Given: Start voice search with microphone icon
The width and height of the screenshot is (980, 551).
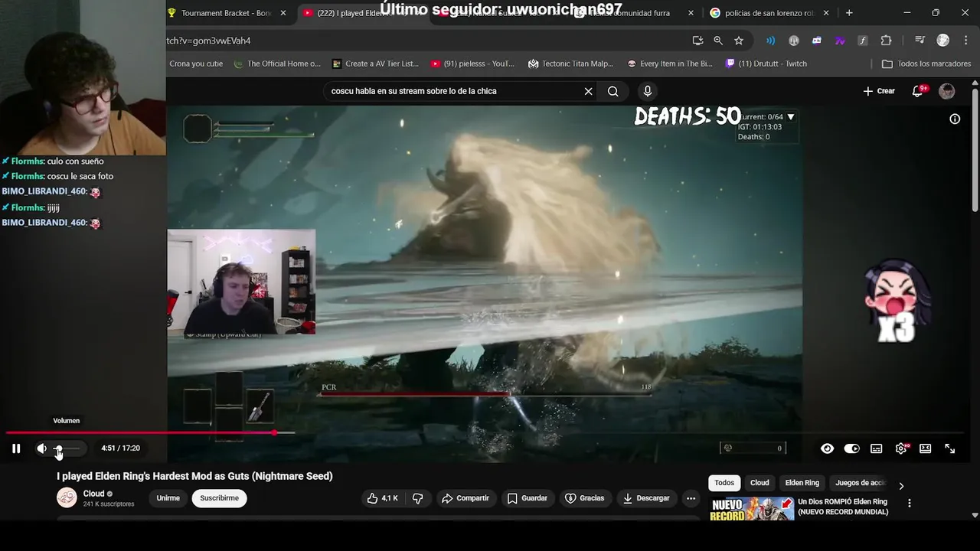Looking at the screenshot, I should (x=648, y=91).
